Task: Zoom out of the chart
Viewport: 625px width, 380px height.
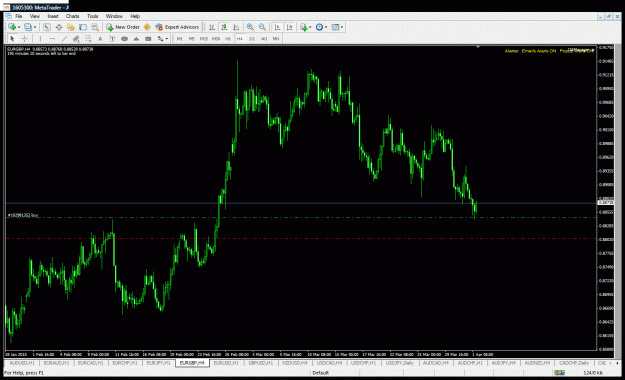Action: tap(262, 27)
